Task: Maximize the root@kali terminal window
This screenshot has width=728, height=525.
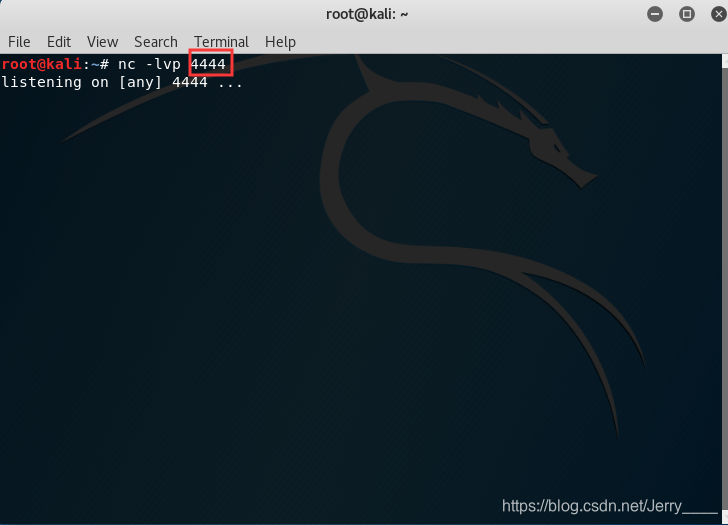Action: click(687, 14)
